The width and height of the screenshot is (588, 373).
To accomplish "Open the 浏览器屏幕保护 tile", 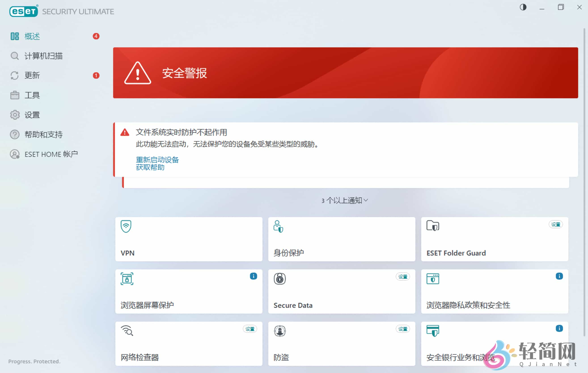I will [x=189, y=291].
